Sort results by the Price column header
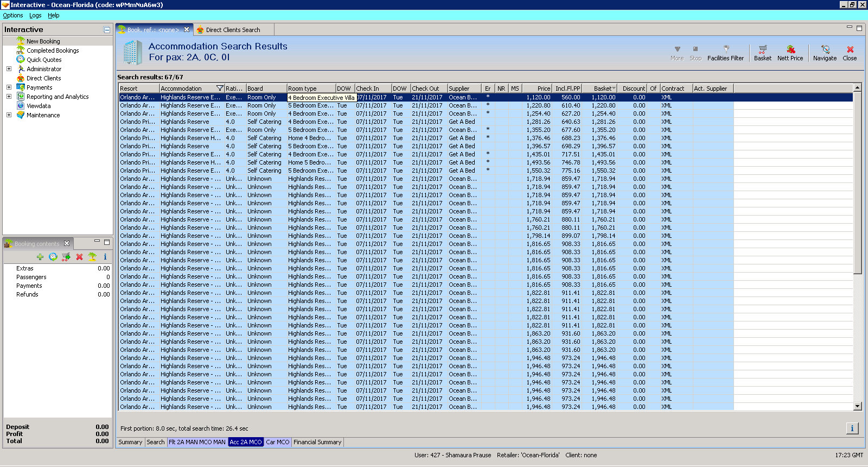The width and height of the screenshot is (868, 467). click(x=544, y=89)
